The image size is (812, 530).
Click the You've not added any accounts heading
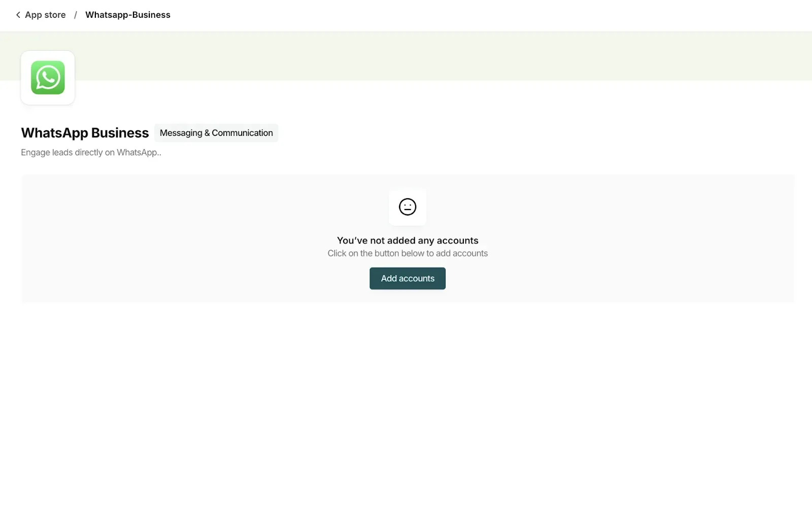(x=408, y=240)
